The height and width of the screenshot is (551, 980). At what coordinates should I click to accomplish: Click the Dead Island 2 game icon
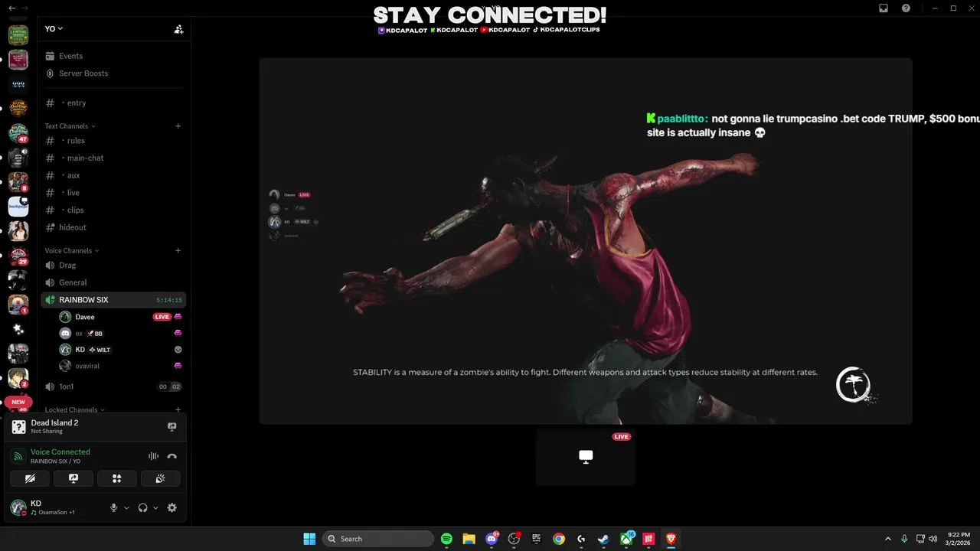[19, 427]
